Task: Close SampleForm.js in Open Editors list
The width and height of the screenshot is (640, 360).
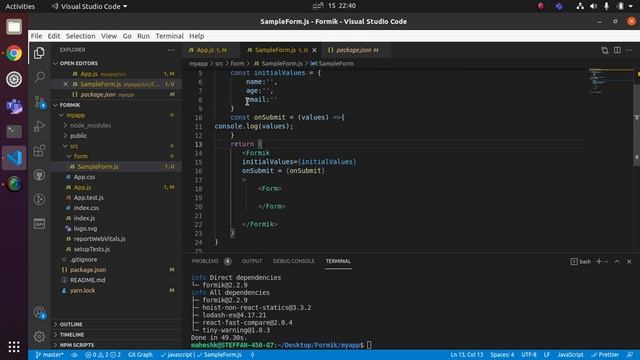Action: pos(65,84)
